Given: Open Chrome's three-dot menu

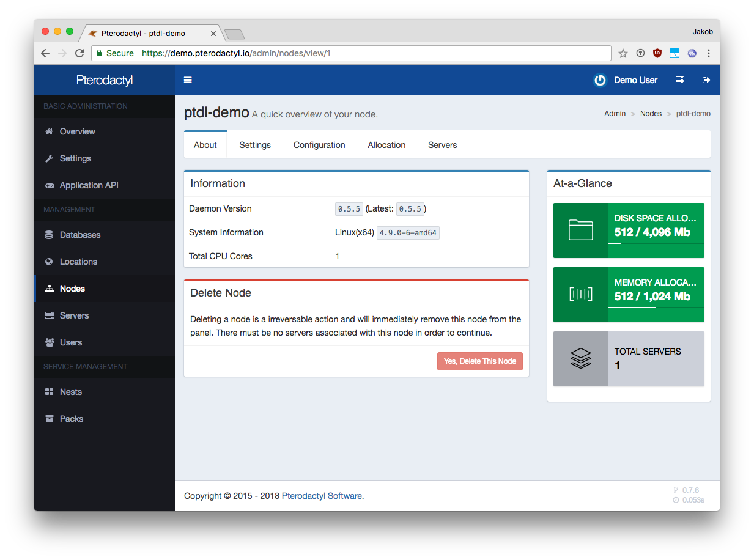Looking at the screenshot, I should tap(709, 53).
